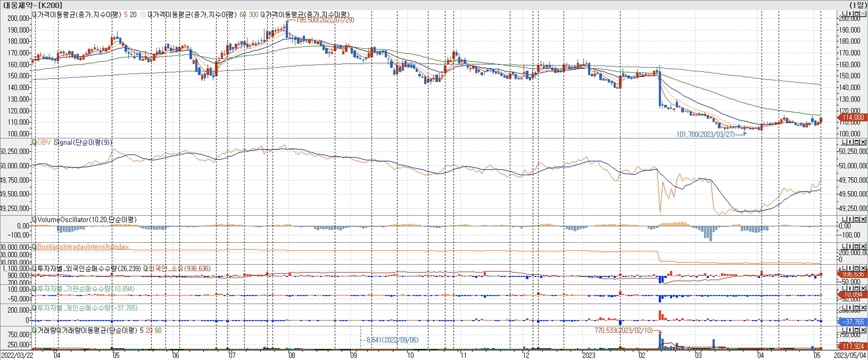This screenshot has height=360, width=868.
Task: Close the 기관순매수수량 investor panel
Action: (x=863, y=289)
